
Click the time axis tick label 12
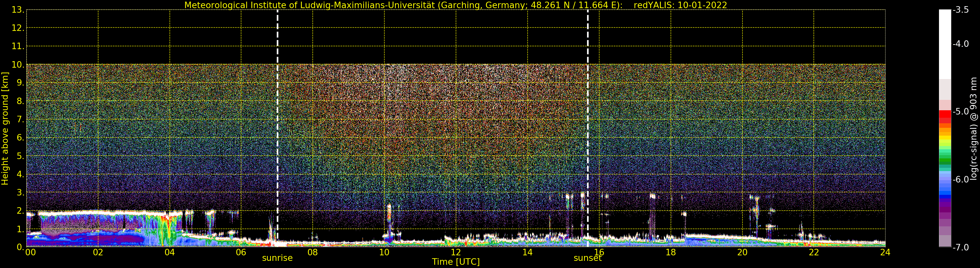tap(456, 252)
